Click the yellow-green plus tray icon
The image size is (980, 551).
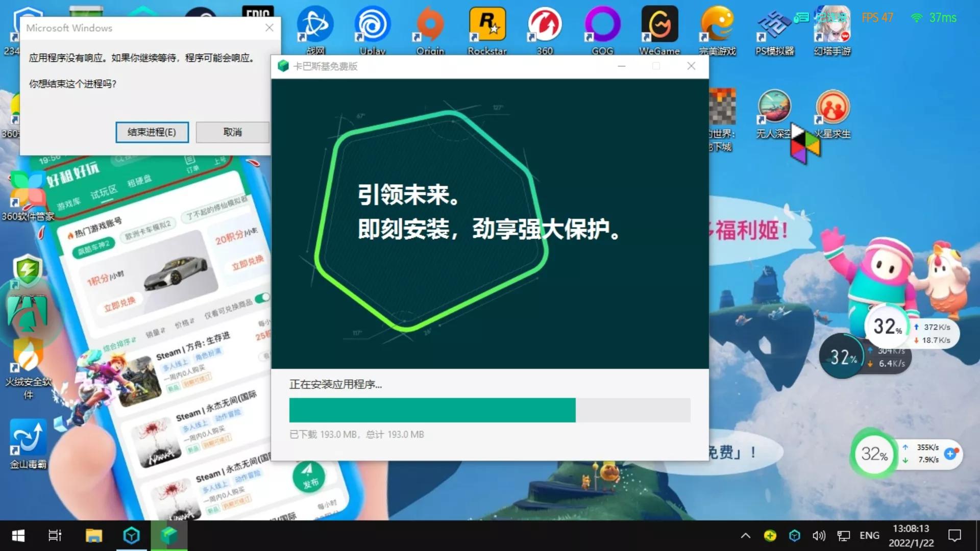click(770, 536)
